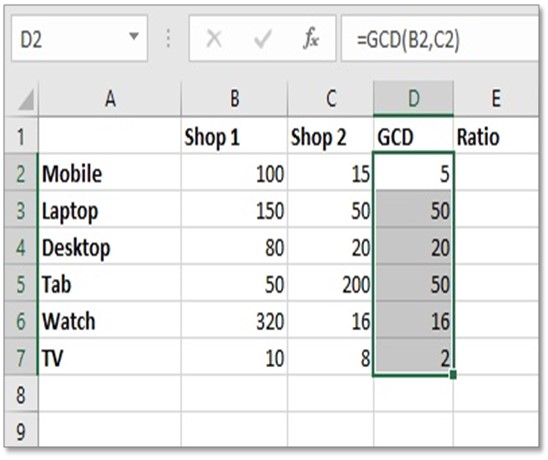Click the Mobile cell in column A
This screenshot has width=548, height=460.
click(x=110, y=172)
